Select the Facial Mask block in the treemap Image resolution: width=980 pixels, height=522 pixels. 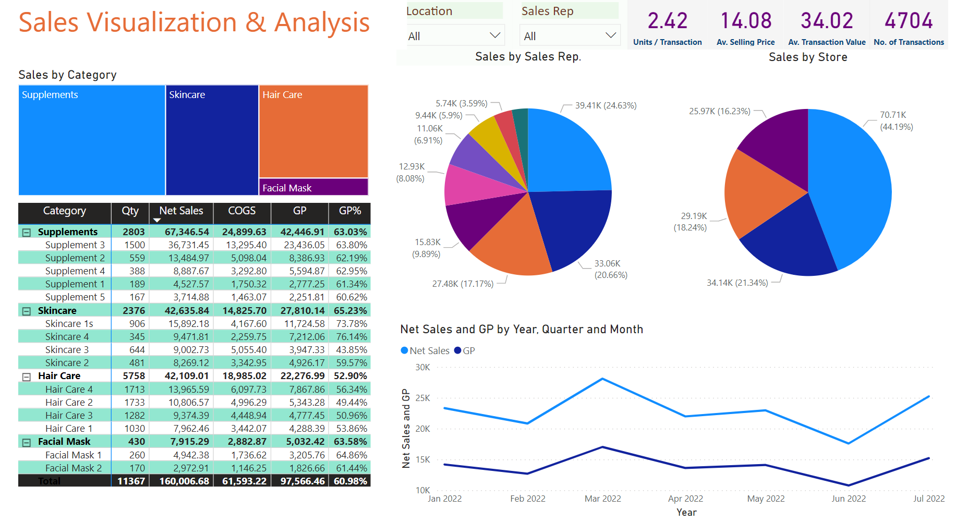pyautogui.click(x=313, y=188)
